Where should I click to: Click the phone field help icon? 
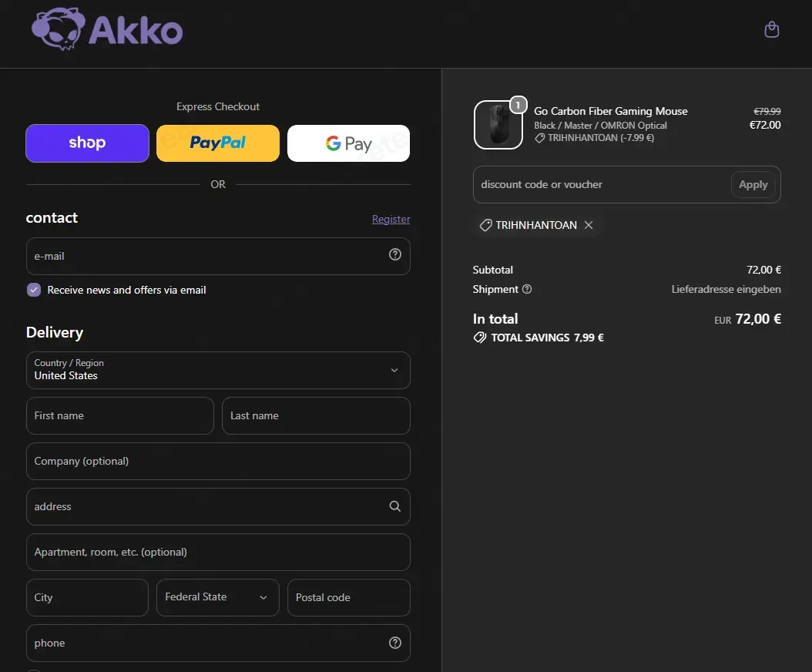click(x=395, y=643)
